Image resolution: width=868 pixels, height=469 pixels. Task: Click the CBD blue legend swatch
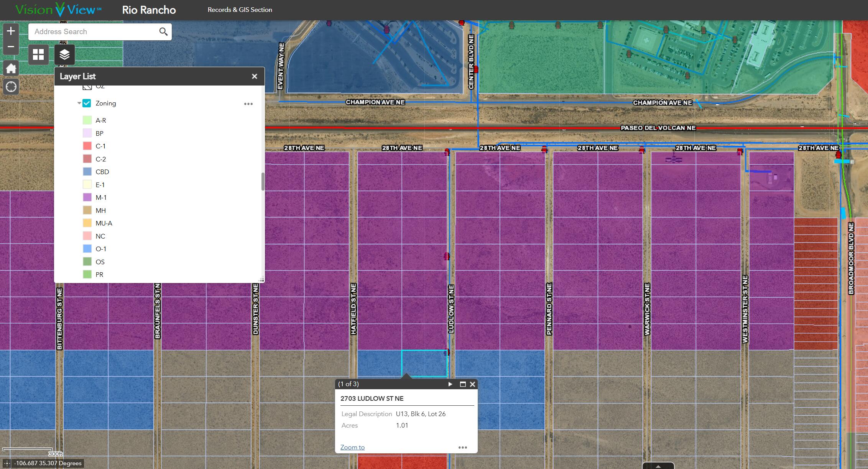point(87,172)
